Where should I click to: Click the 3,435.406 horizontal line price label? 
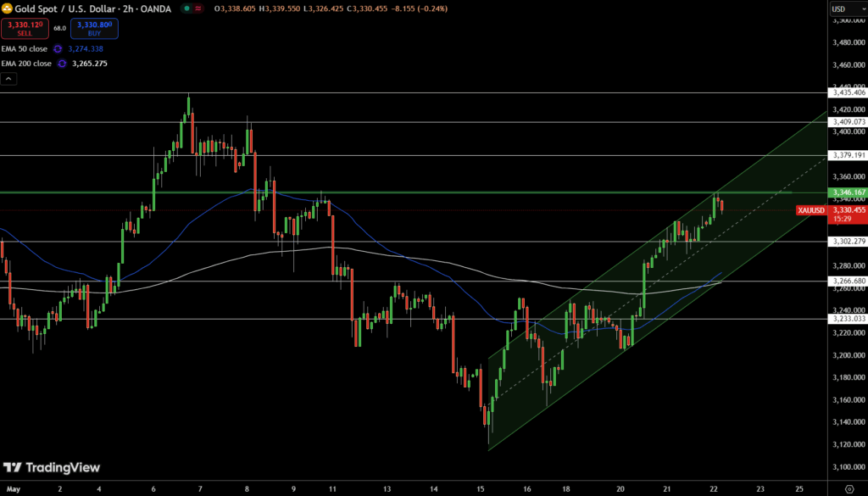(x=849, y=92)
